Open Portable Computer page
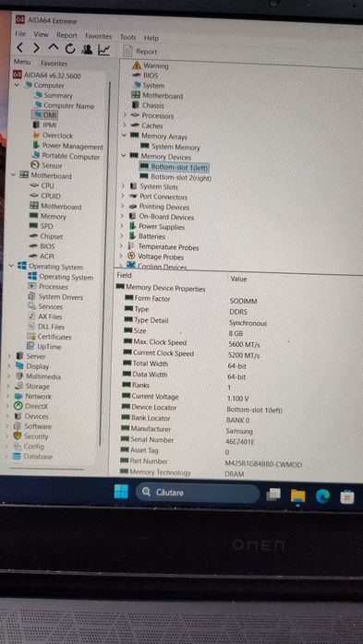Image resolution: width=363 pixels, height=644 pixels. click(x=66, y=157)
